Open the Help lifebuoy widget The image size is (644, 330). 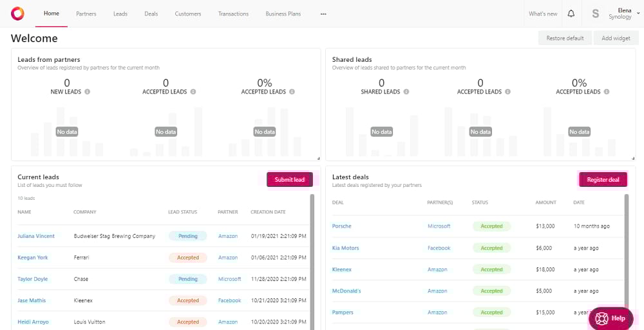coord(611,318)
